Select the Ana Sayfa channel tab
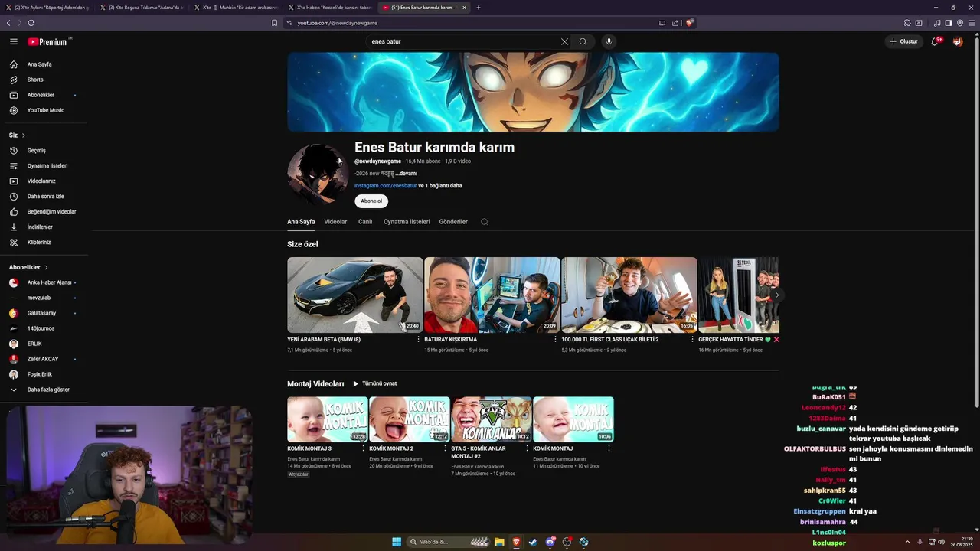This screenshot has height=551, width=980. 301,222
